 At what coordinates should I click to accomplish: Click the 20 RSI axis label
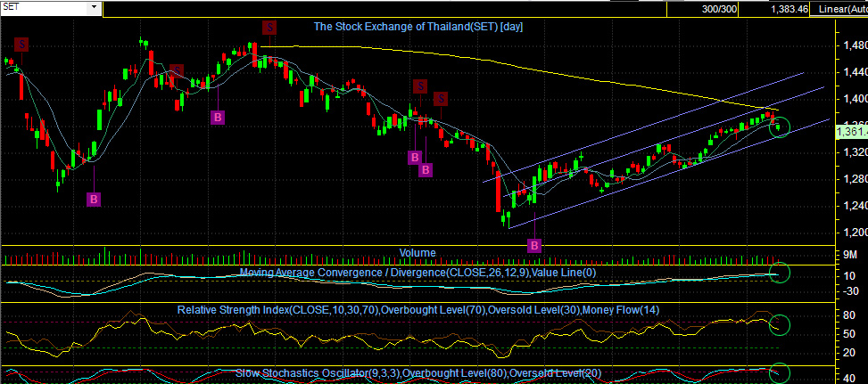(851, 353)
